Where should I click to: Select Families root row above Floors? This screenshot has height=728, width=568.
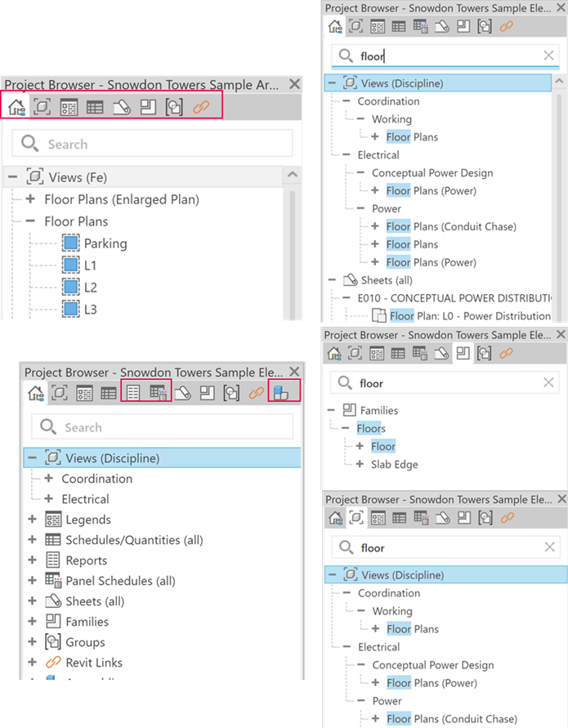click(370, 410)
